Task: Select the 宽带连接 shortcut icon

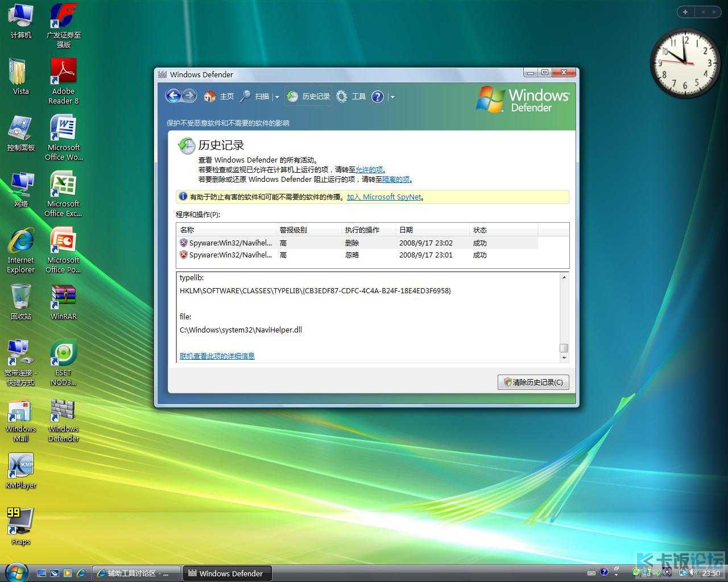Action: pyautogui.click(x=21, y=363)
